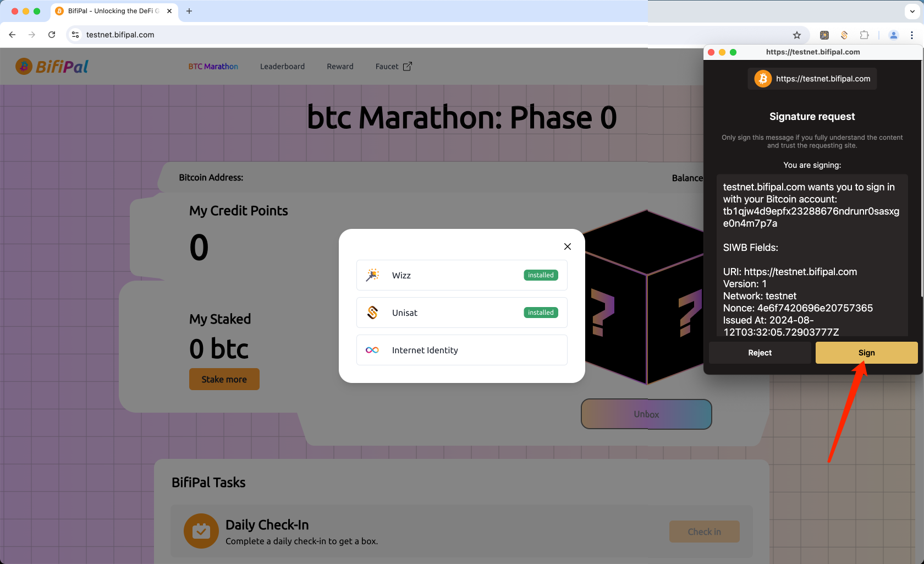Open Chrome three-dot menu
924x564 pixels.
912,35
